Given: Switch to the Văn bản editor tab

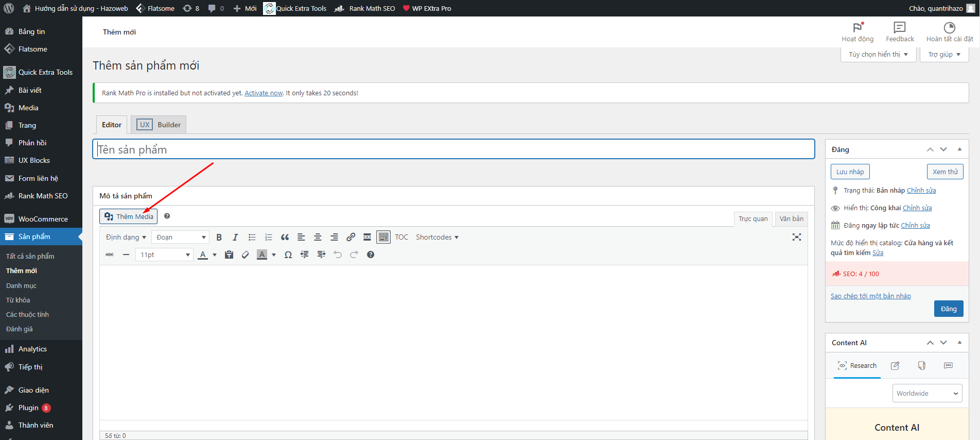Looking at the screenshot, I should click(x=791, y=219).
